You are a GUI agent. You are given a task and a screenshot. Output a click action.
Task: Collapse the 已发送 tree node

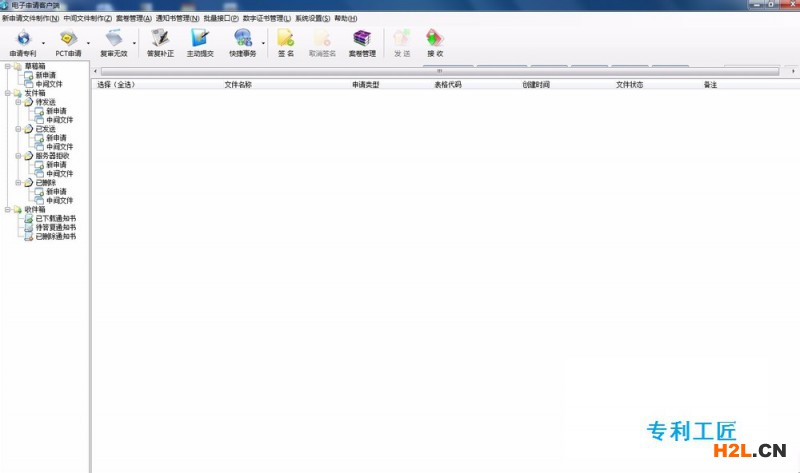[18, 129]
